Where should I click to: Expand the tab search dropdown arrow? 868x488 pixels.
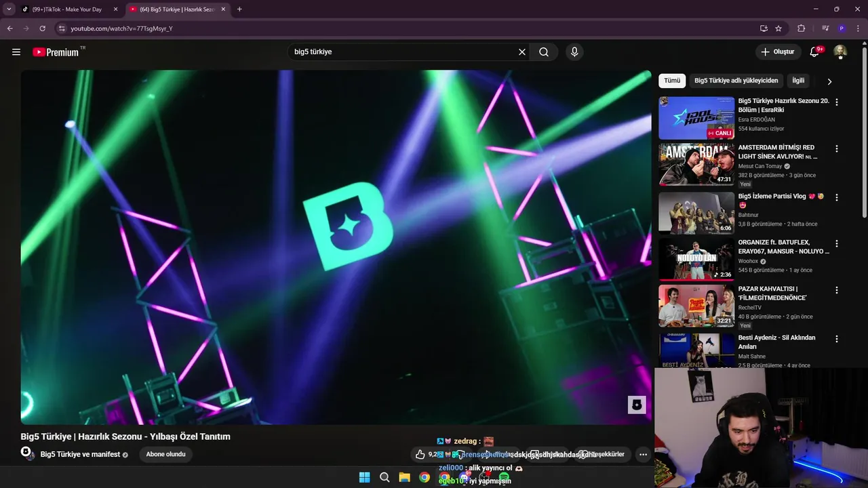coord(9,9)
